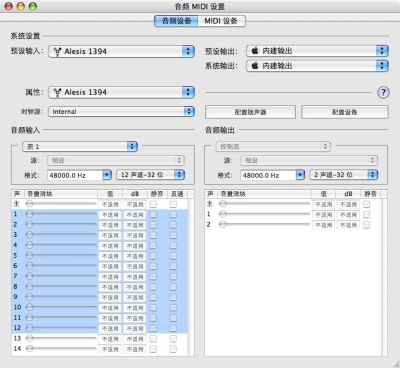Select input channel row 7
Image resolution: width=400 pixels, height=368 pixels.
100,276
